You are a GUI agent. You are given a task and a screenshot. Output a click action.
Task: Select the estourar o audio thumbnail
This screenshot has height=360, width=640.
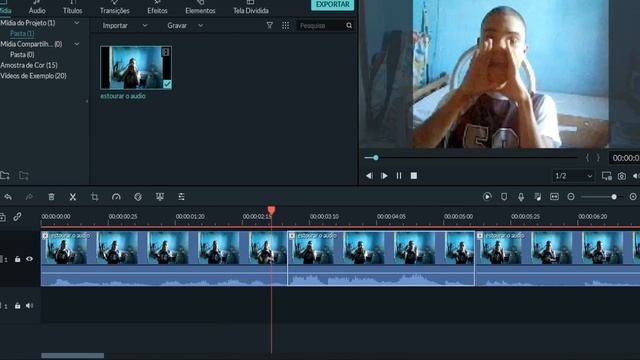coord(136,67)
